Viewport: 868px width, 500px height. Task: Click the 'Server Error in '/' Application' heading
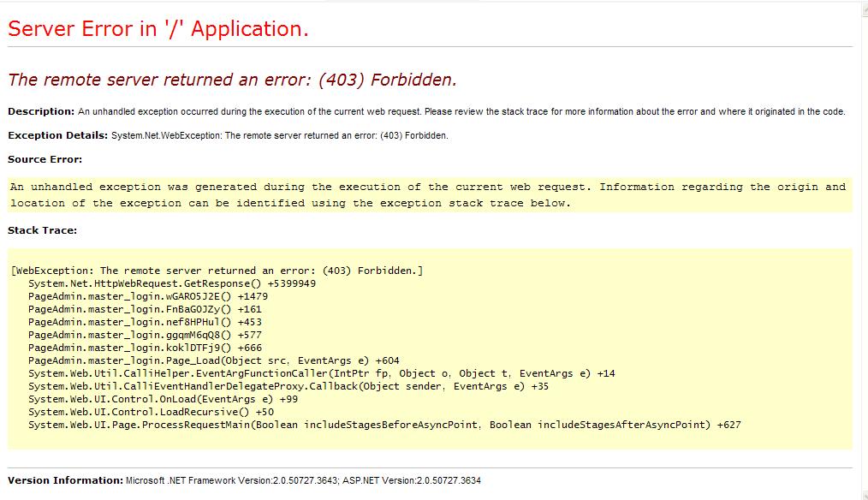pos(158,29)
